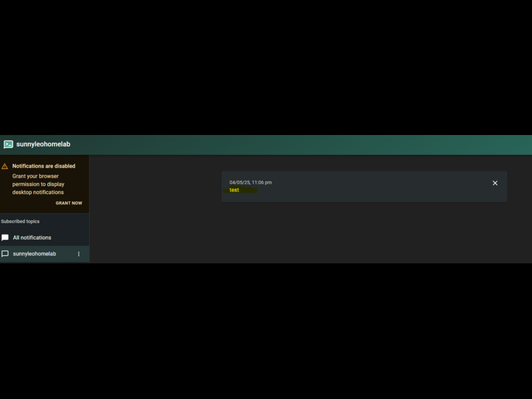
Task: Click the empty area below the notification card
Action: pyautogui.click(x=364, y=233)
